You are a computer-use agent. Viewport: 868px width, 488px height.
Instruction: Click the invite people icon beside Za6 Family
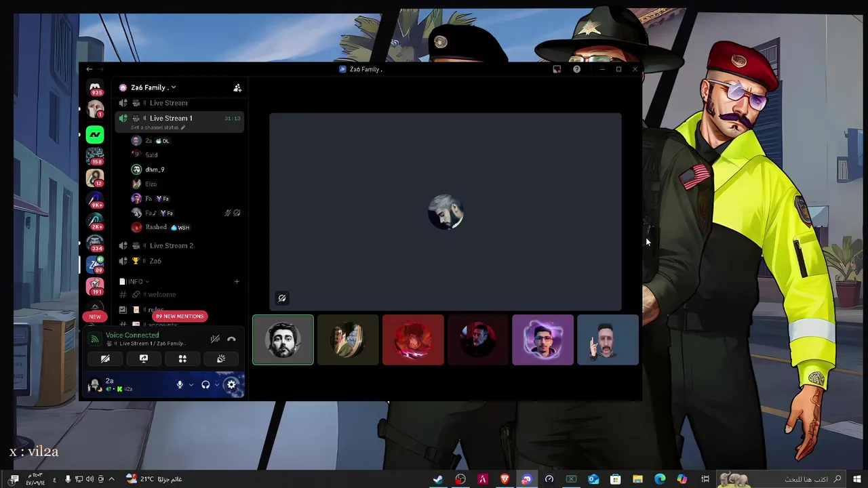point(237,87)
